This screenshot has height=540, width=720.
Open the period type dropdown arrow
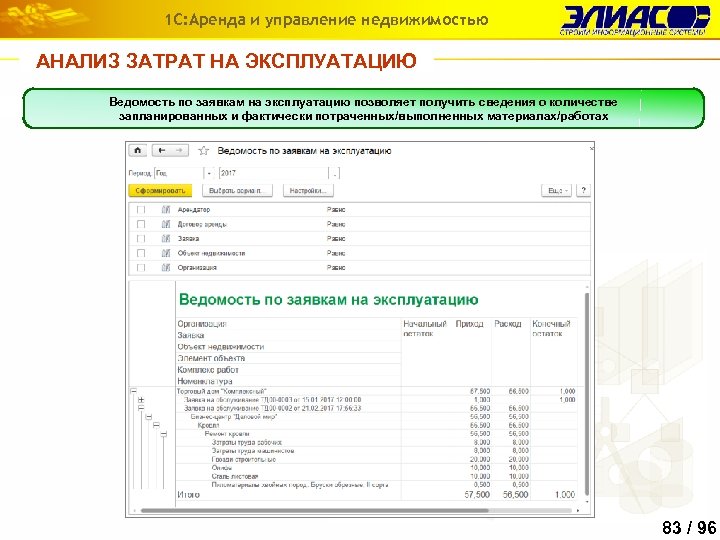209,173
